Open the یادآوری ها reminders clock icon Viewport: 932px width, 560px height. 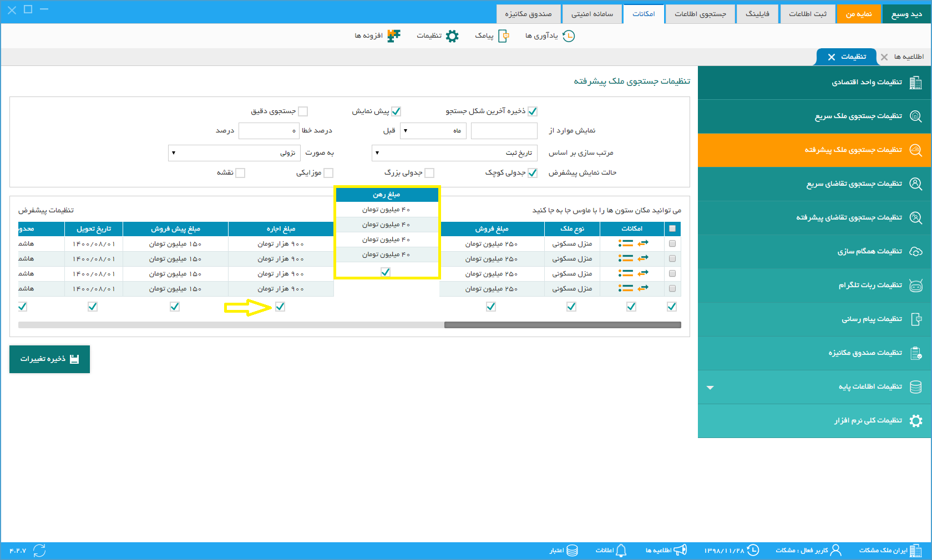coord(569,36)
